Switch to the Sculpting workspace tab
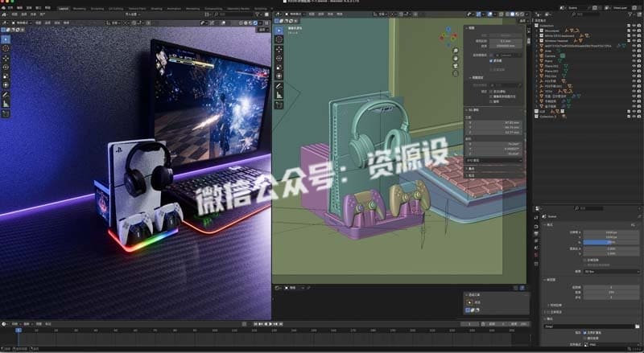 [x=97, y=8]
